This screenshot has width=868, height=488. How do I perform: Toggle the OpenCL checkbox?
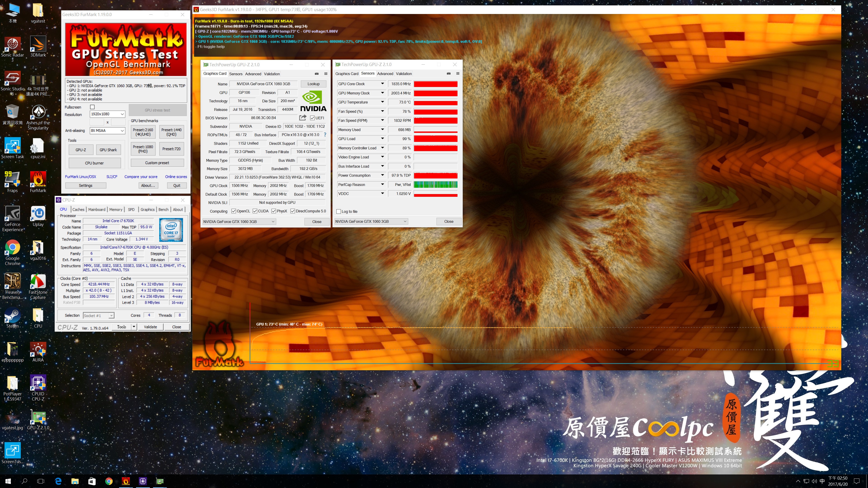click(234, 211)
